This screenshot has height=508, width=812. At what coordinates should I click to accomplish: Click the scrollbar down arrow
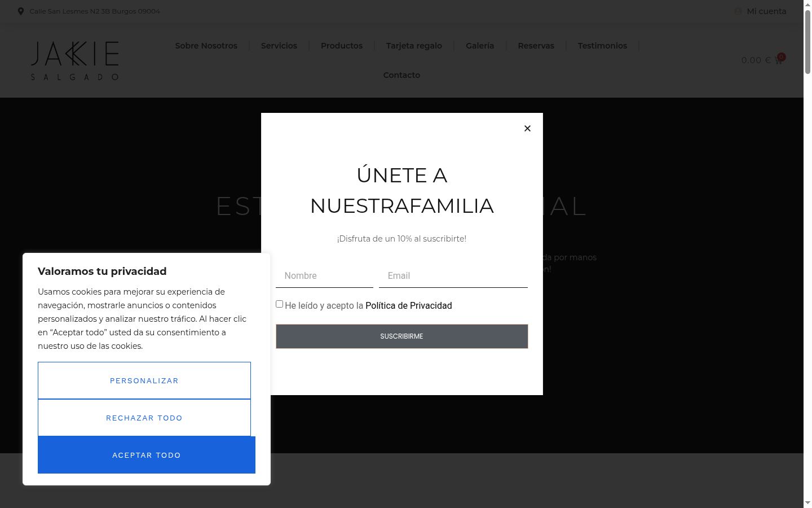click(x=807, y=503)
